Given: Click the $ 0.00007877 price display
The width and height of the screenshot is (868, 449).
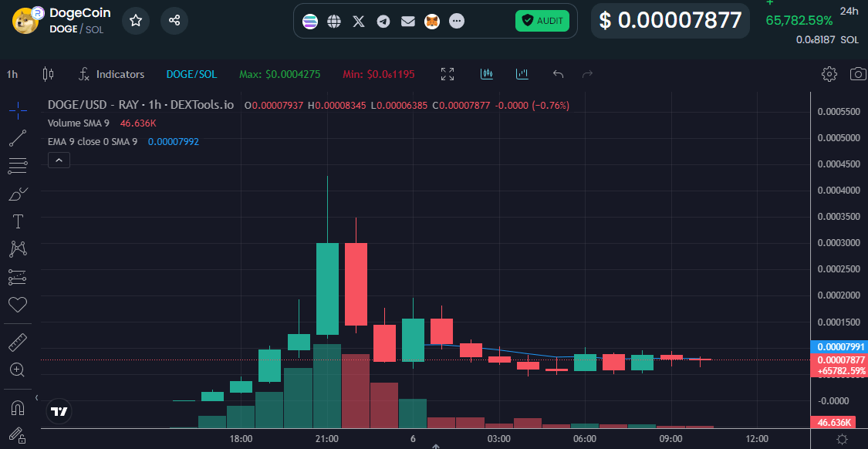Looking at the screenshot, I should [x=670, y=21].
